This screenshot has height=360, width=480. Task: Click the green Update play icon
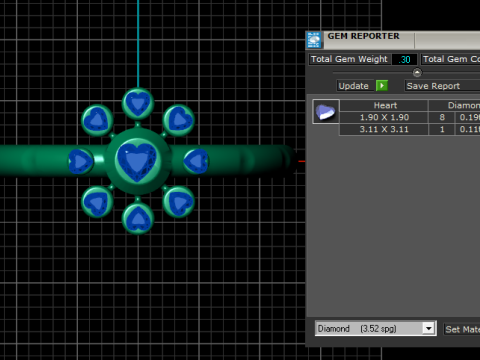pyautogui.click(x=382, y=86)
